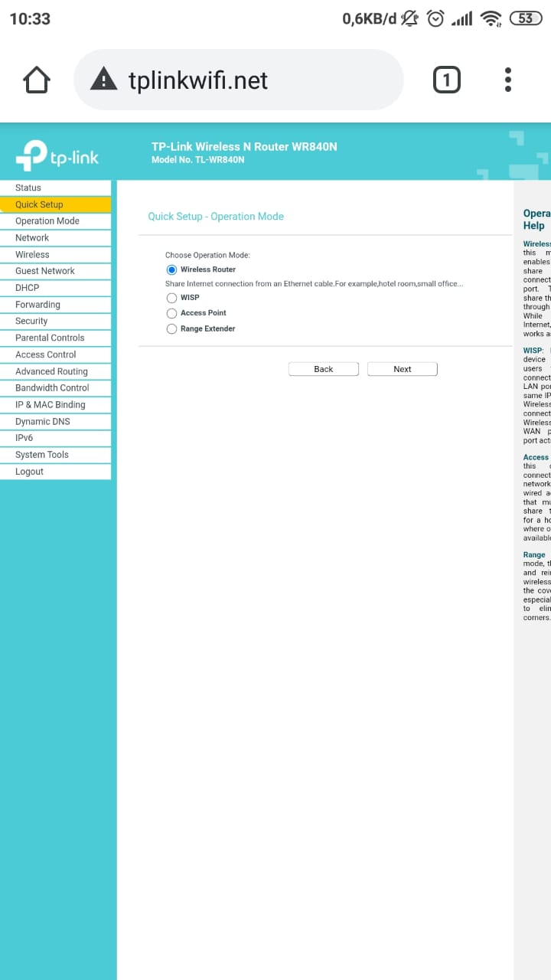551x980 pixels.
Task: Select the Wireless Router operation mode
Action: click(171, 269)
